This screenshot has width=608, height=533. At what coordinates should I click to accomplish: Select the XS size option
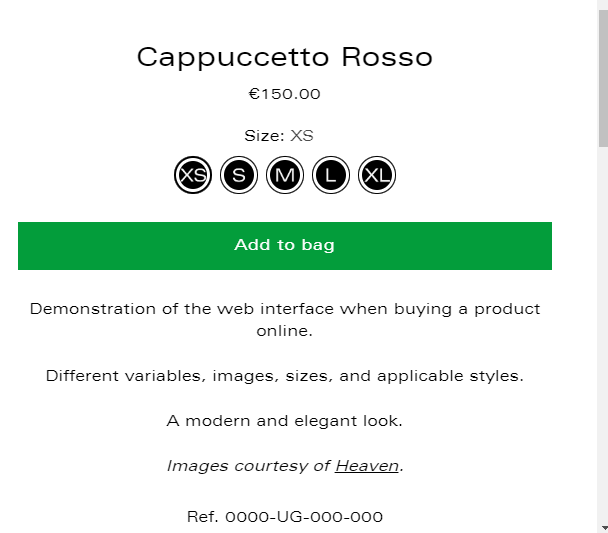[x=193, y=176]
